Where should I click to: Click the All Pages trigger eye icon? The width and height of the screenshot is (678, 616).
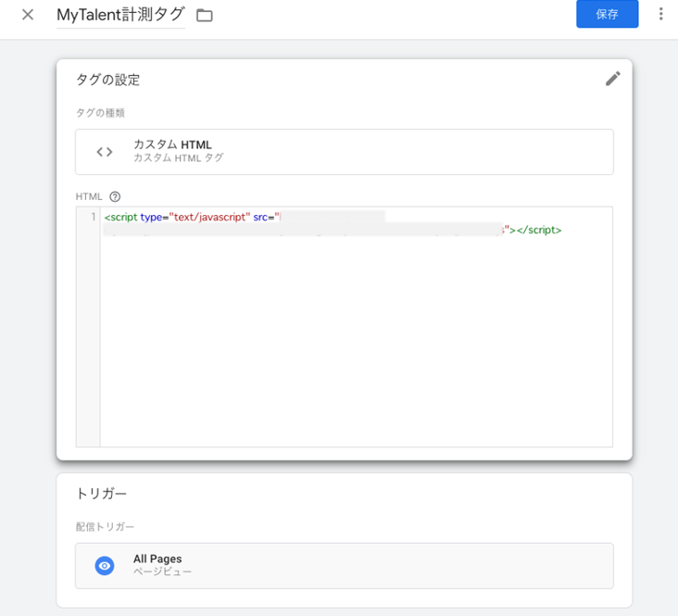tap(105, 566)
